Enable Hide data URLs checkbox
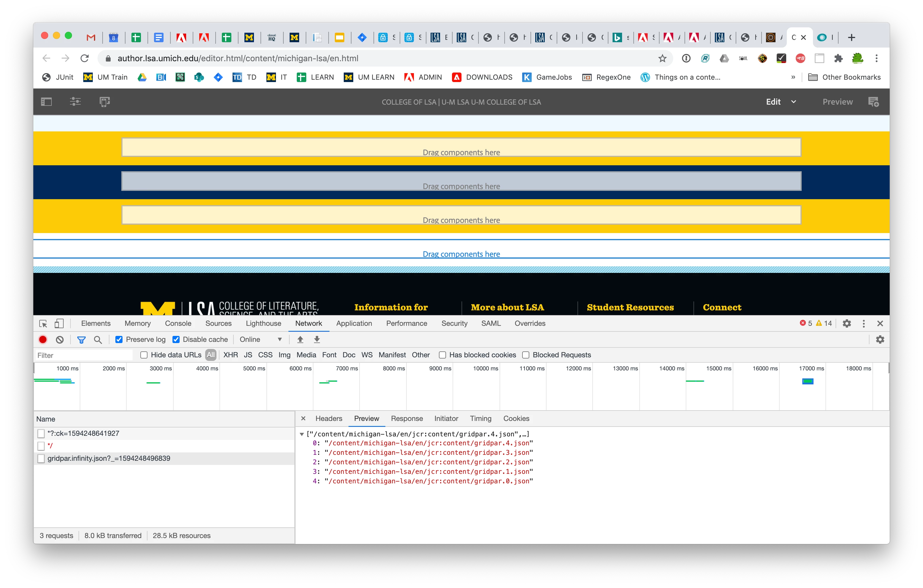This screenshot has height=588, width=923. click(144, 355)
